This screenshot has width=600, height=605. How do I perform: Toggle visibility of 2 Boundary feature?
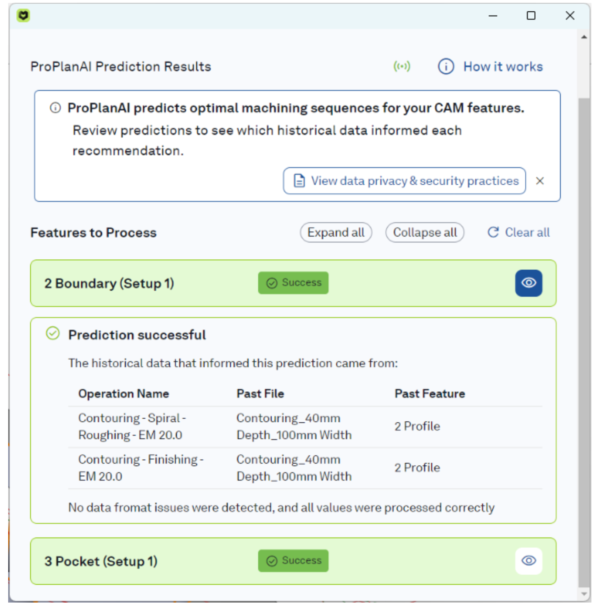(x=529, y=283)
